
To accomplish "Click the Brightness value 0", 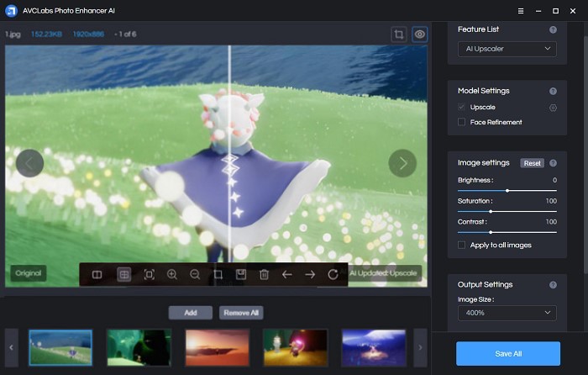I will click(554, 180).
